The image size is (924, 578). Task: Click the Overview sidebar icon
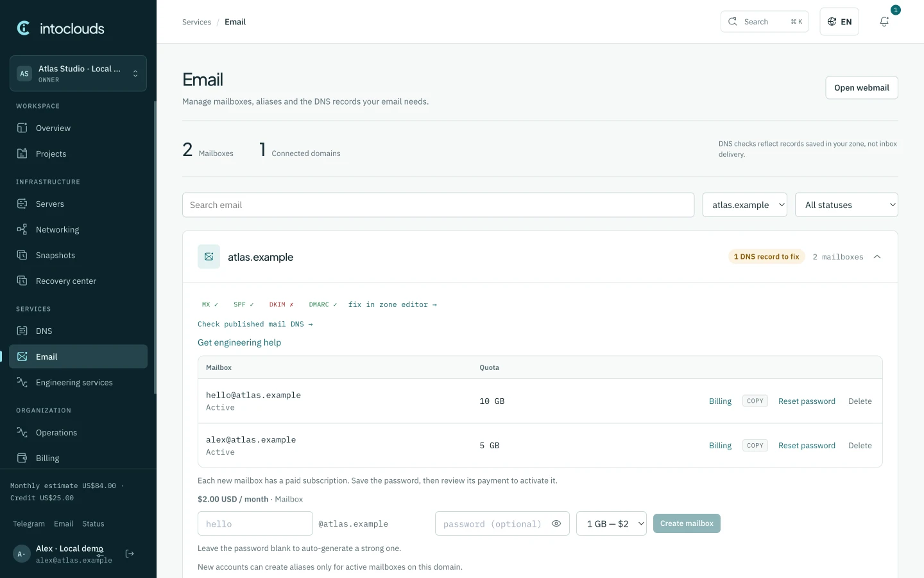[x=22, y=128]
